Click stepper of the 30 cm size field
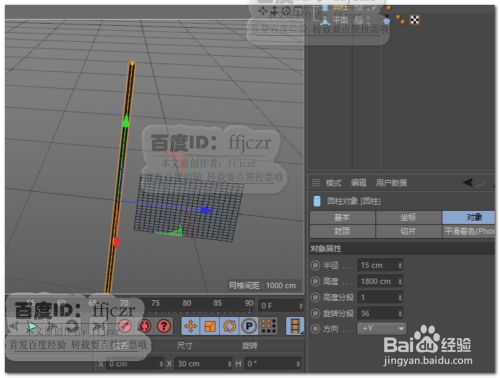The image size is (500, 378). click(230, 364)
